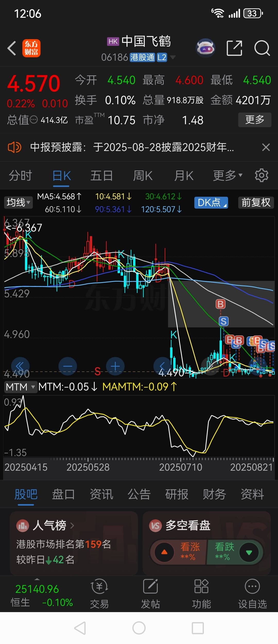Tap date label 20250710
The height and width of the screenshot is (644, 278).
pos(181,467)
